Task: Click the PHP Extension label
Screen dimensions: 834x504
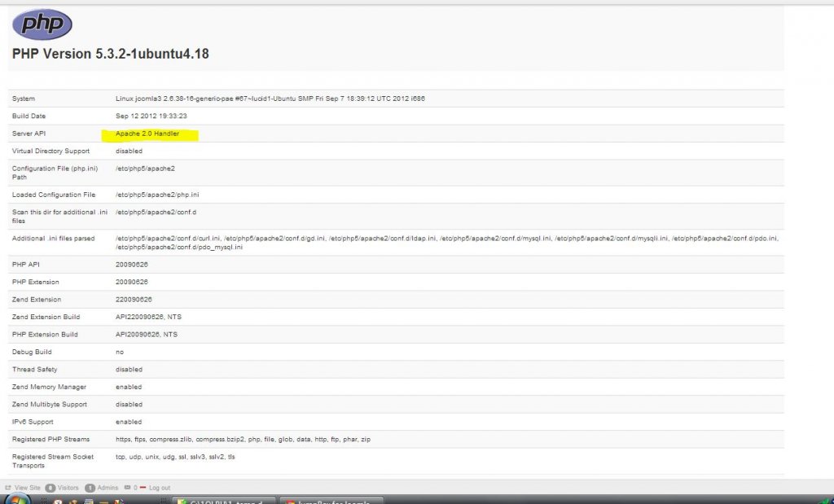Action: pos(35,282)
